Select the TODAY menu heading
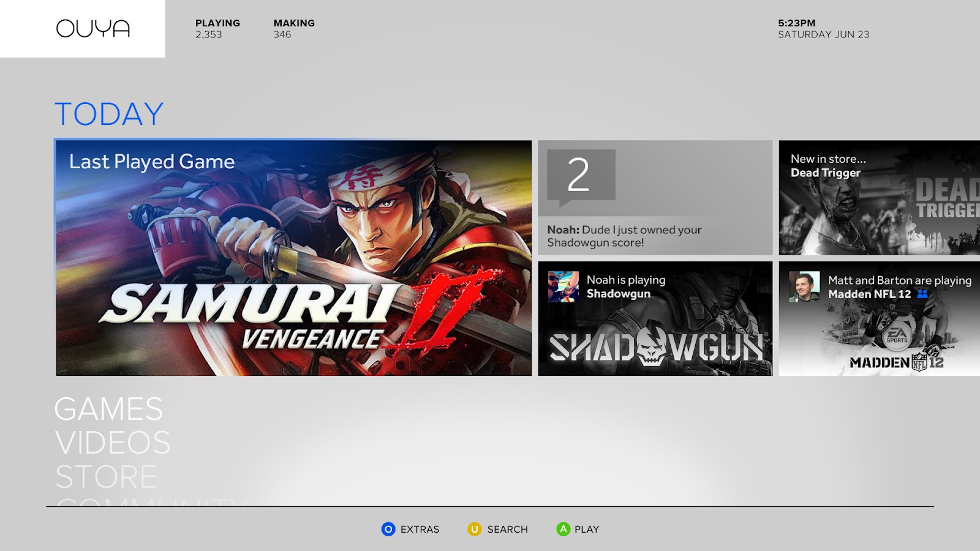This screenshot has height=551, width=980. coord(109,114)
